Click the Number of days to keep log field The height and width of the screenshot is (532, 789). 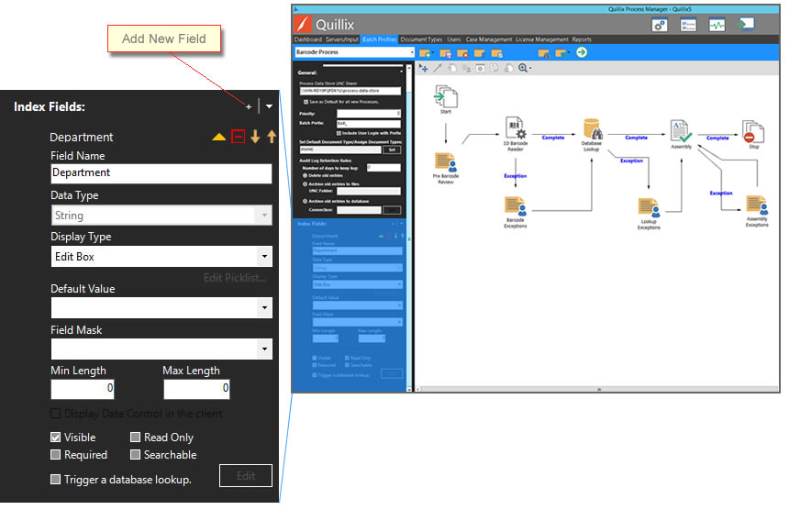point(383,168)
